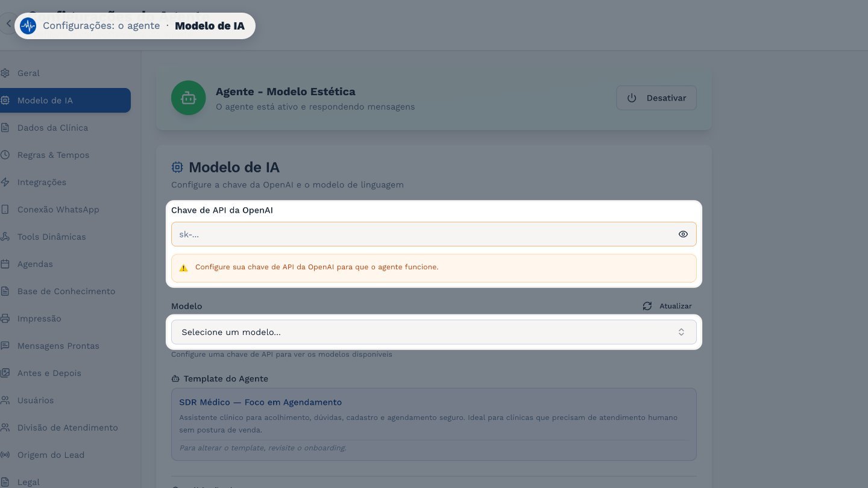This screenshot has width=868, height=488.
Task: Open the Agendas section
Action: coord(65,264)
